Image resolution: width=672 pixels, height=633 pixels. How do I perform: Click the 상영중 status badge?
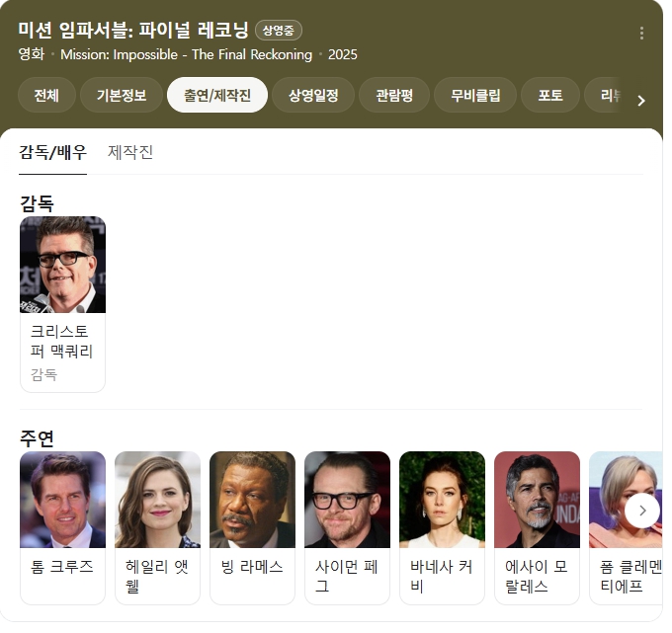(x=279, y=31)
